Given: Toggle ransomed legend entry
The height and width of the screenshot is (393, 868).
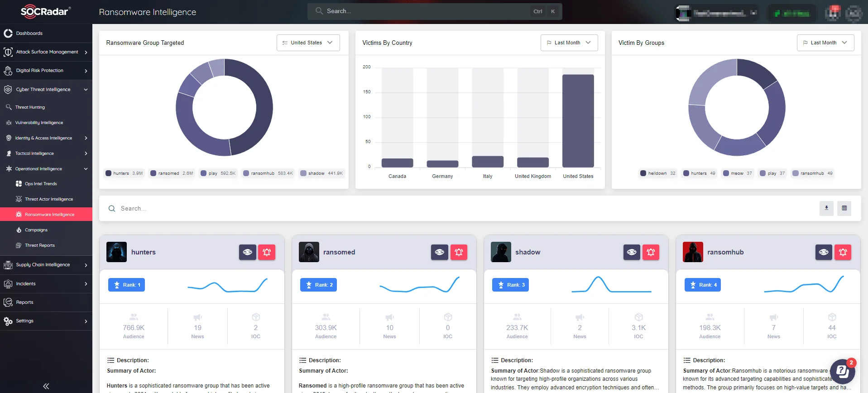Looking at the screenshot, I should [172, 173].
